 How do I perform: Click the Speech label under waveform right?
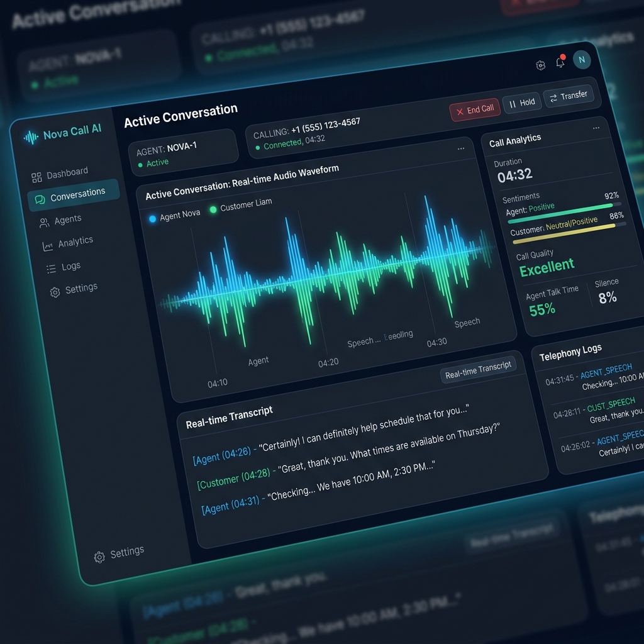pos(467,323)
